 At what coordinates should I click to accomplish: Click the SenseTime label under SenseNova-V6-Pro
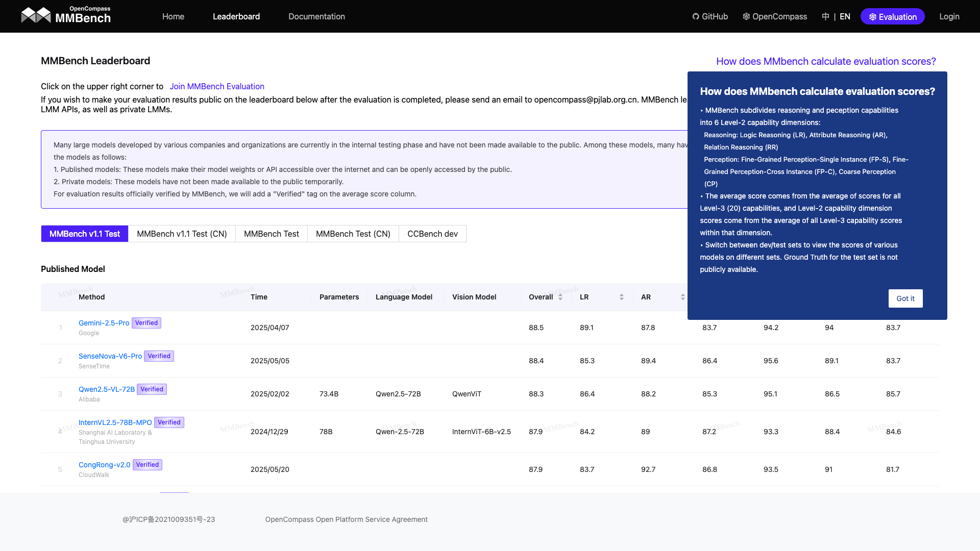(94, 366)
